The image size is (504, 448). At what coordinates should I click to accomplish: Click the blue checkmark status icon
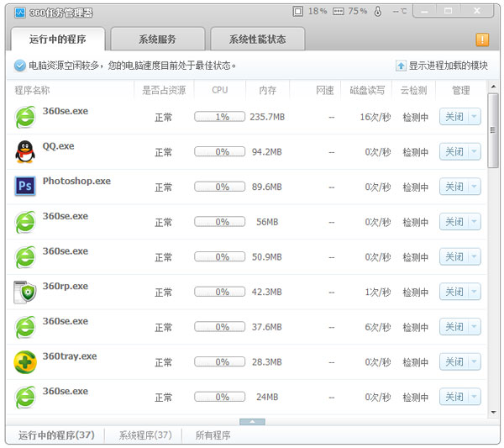pos(20,66)
